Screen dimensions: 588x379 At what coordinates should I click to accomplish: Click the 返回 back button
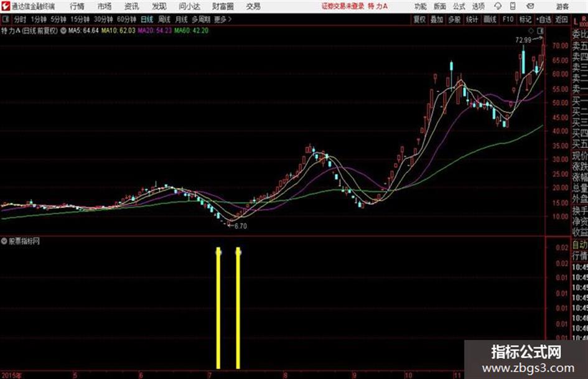[x=561, y=19]
